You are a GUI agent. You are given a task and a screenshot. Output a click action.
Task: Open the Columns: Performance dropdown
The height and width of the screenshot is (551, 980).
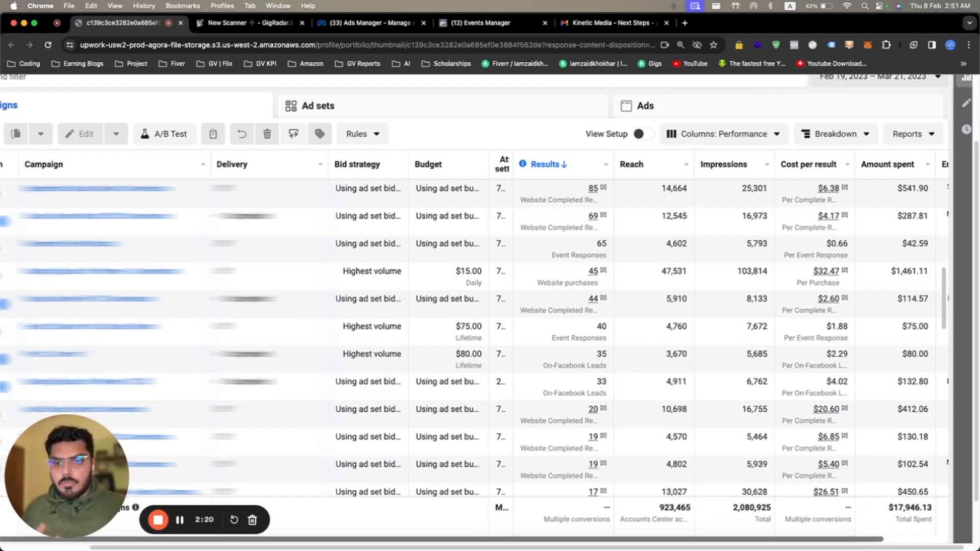[x=723, y=134]
